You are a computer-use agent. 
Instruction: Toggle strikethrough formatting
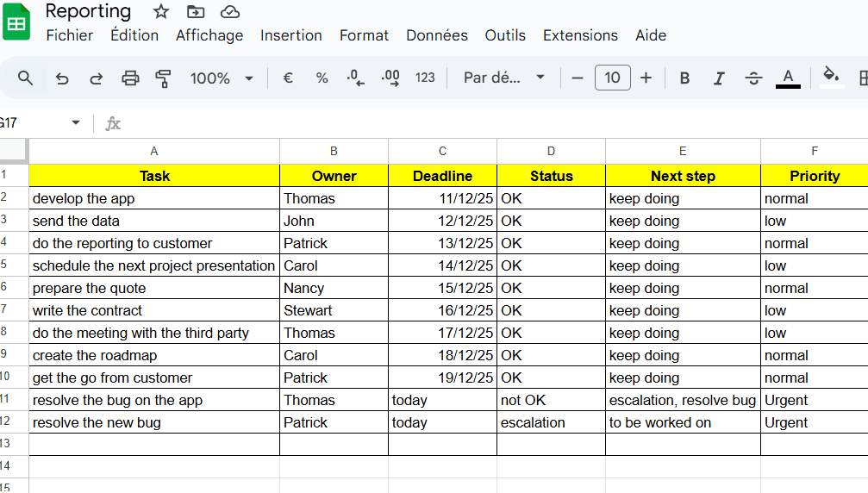[753, 78]
